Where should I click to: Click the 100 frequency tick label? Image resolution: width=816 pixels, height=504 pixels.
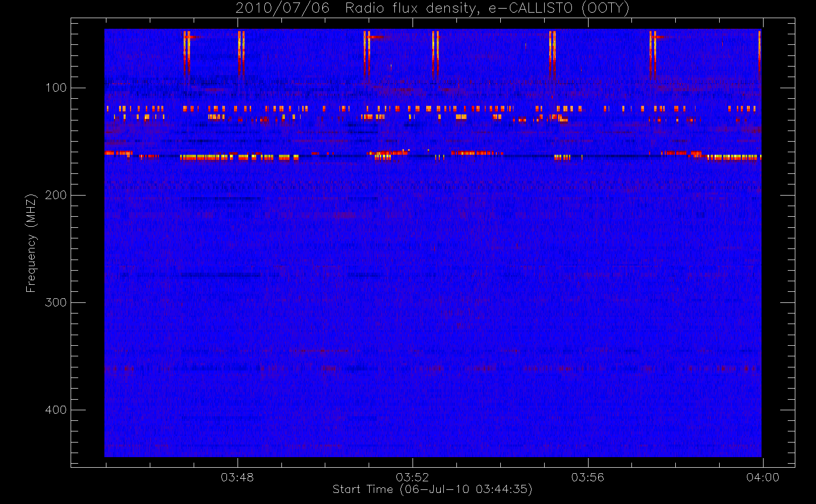(56, 88)
